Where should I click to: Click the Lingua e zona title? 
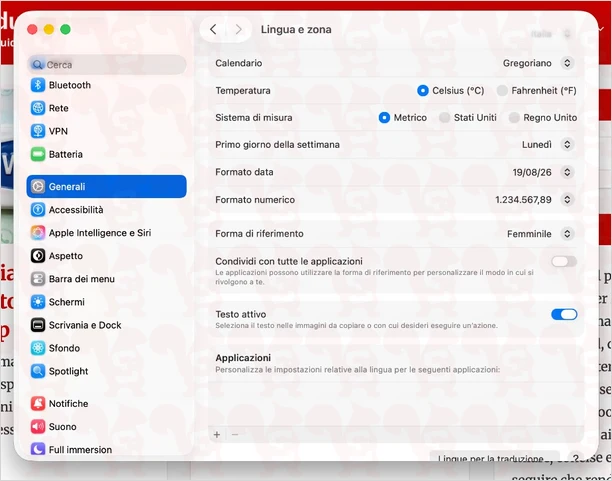click(296, 30)
